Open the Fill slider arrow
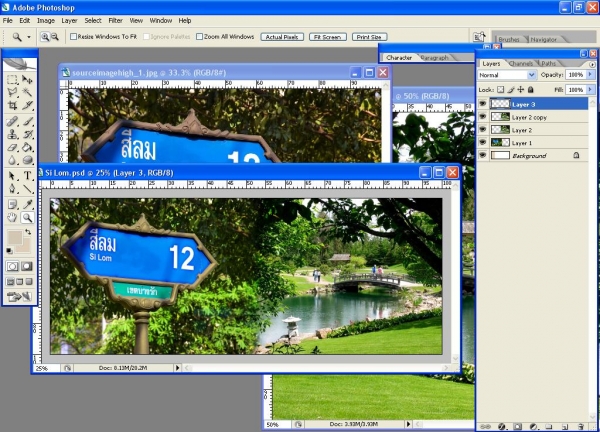This screenshot has width=600, height=432. [590, 90]
